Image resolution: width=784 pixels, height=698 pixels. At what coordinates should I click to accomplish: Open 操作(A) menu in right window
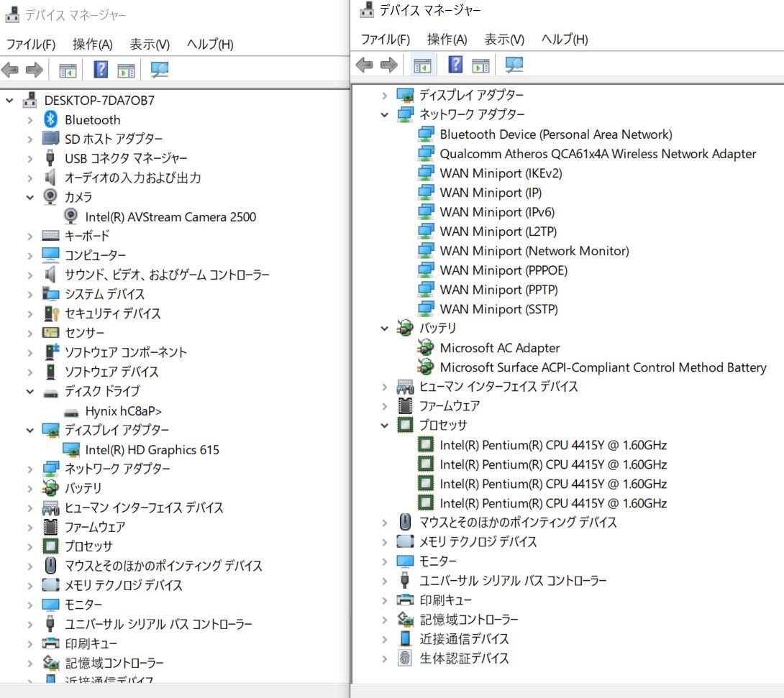(x=447, y=39)
